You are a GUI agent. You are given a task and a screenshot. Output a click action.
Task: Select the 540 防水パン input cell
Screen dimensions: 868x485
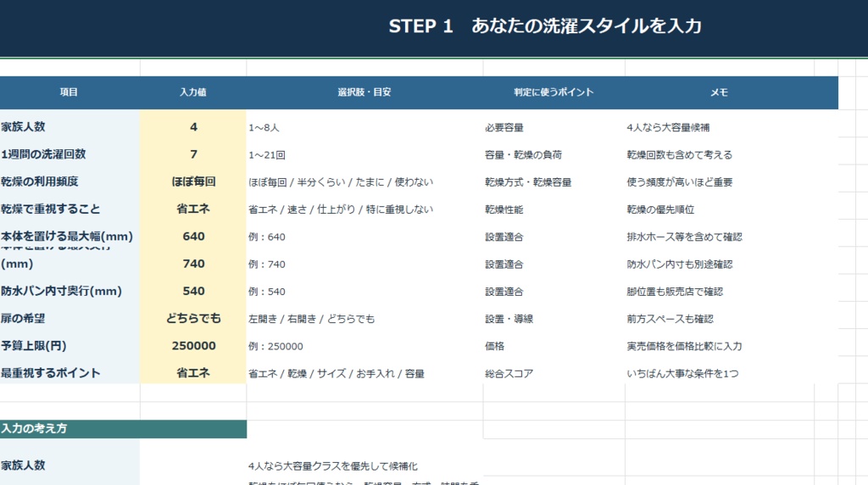click(x=193, y=291)
